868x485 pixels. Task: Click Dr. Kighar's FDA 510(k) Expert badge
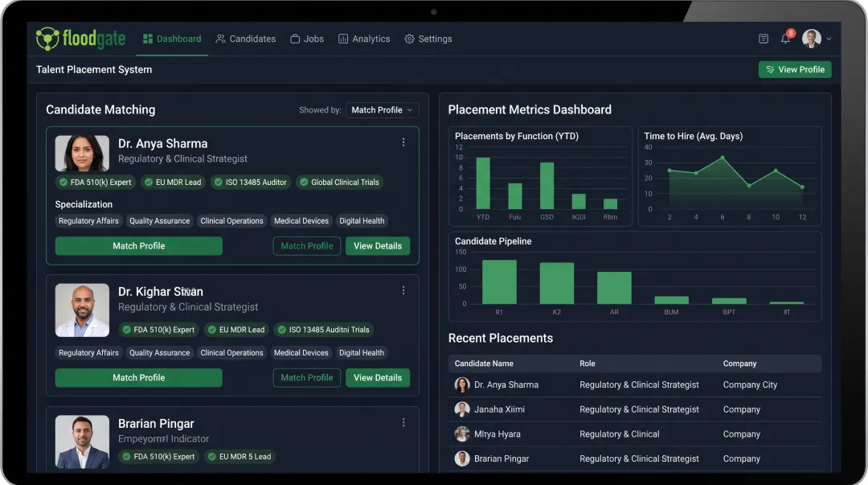[158, 330]
